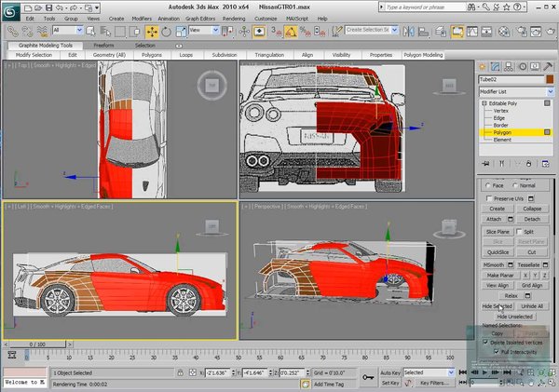Image resolution: width=559 pixels, height=392 pixels.
Task: Open the 3ds Max application button
Action: pos(10,12)
